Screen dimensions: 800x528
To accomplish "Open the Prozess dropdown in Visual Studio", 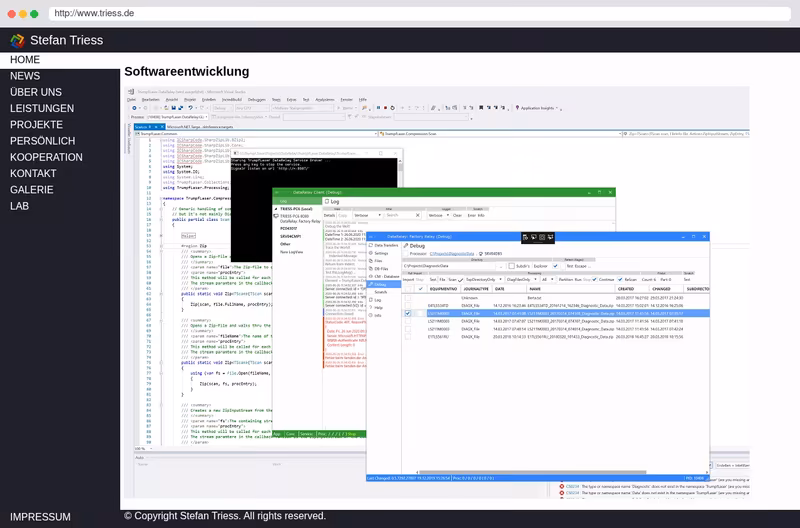I will point(179,117).
